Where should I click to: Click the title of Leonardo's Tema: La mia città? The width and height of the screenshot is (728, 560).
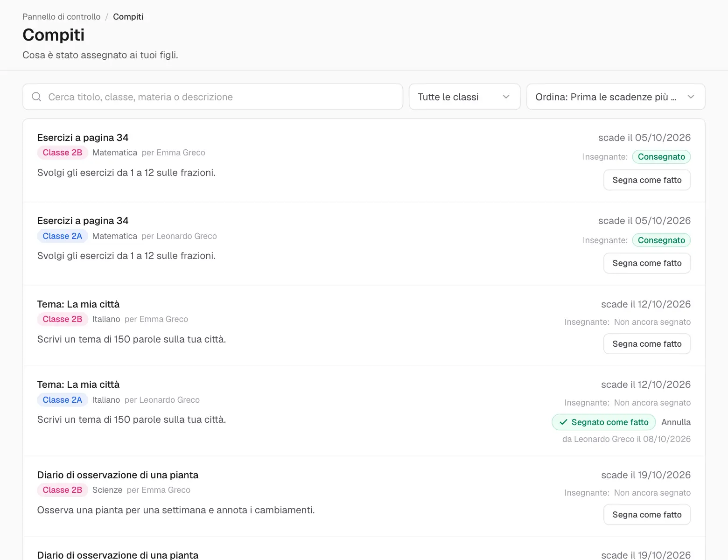[x=78, y=385]
